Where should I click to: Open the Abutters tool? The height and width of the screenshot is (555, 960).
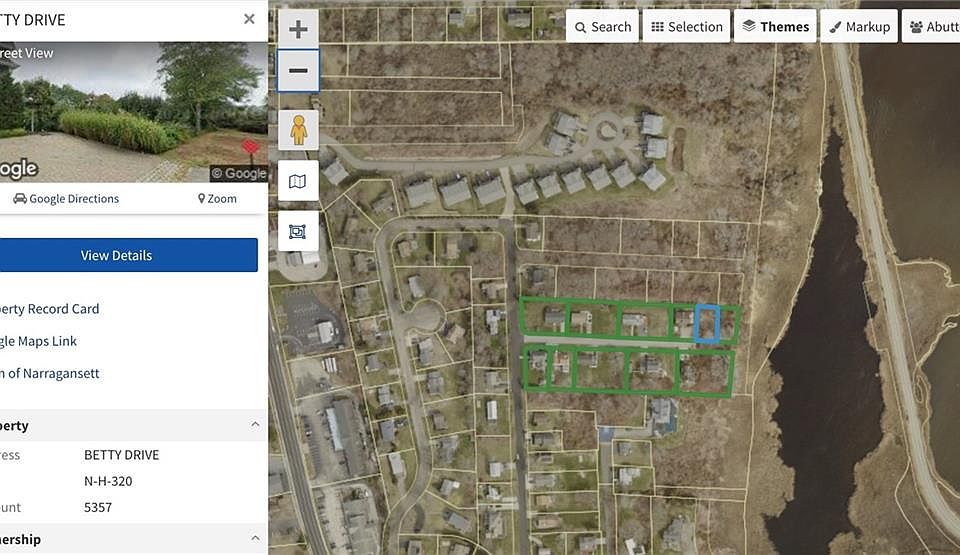(931, 27)
